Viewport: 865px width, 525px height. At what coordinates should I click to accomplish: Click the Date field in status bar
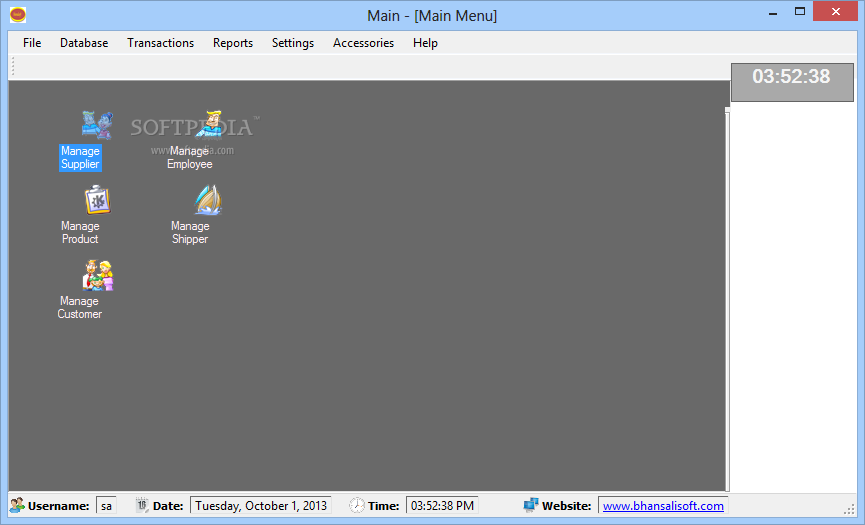click(260, 505)
